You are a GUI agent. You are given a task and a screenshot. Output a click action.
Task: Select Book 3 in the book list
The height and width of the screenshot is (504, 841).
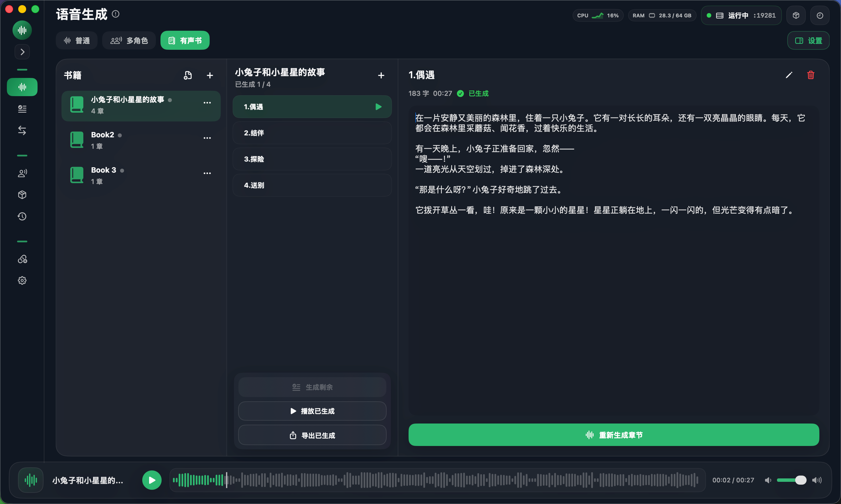pyautogui.click(x=141, y=175)
